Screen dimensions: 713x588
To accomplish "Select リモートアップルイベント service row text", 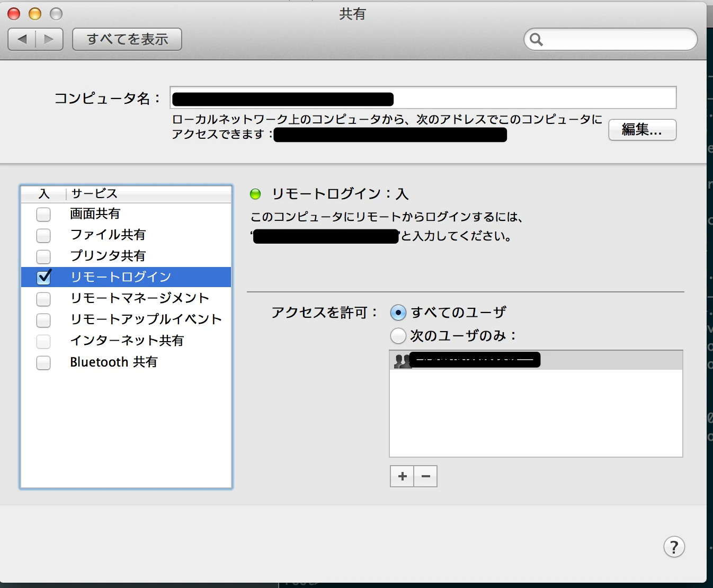I will click(x=146, y=319).
